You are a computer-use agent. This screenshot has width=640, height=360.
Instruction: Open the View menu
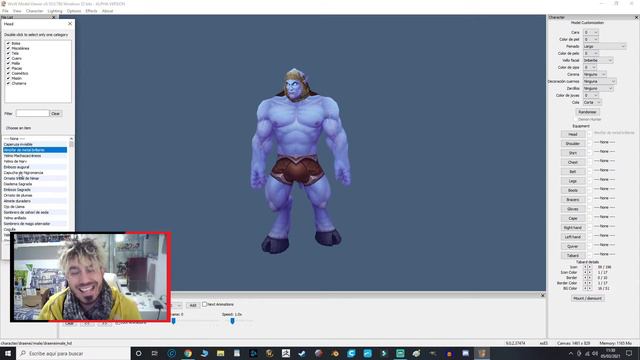tap(17, 11)
